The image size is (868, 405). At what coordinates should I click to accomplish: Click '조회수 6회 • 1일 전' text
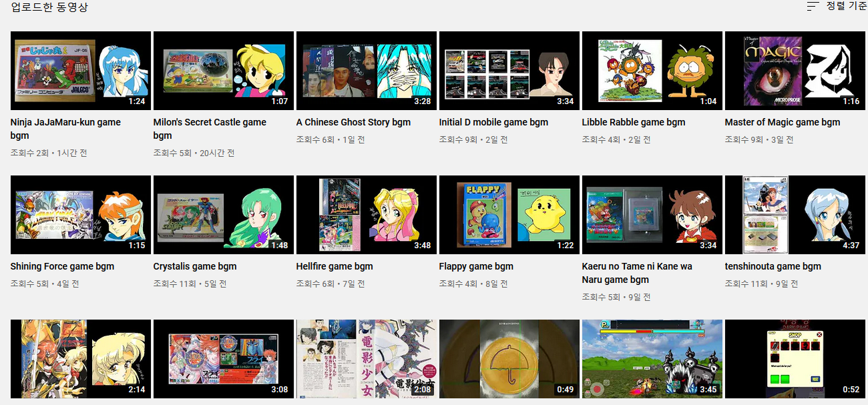[331, 139]
